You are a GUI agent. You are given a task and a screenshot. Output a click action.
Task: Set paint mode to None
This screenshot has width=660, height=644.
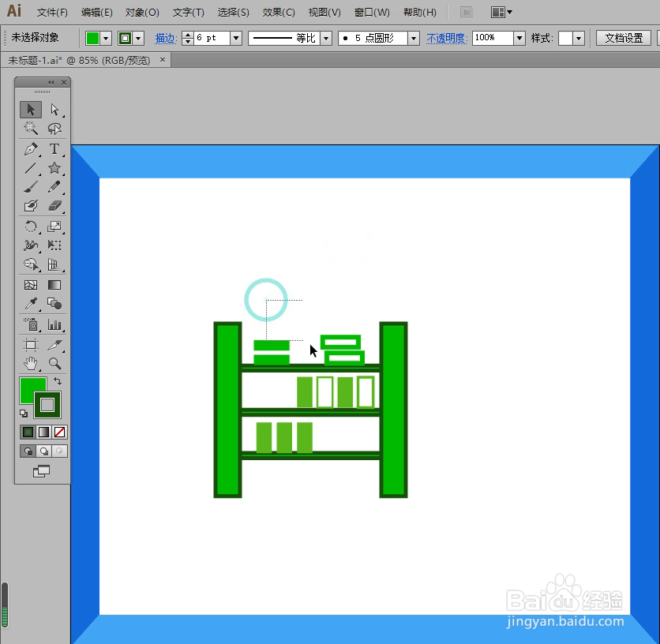(x=59, y=432)
